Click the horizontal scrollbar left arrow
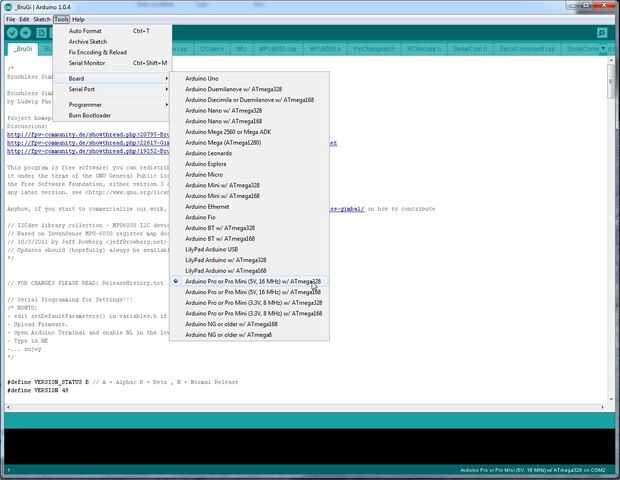Screen dimensions: 620x480 click(x=9, y=406)
